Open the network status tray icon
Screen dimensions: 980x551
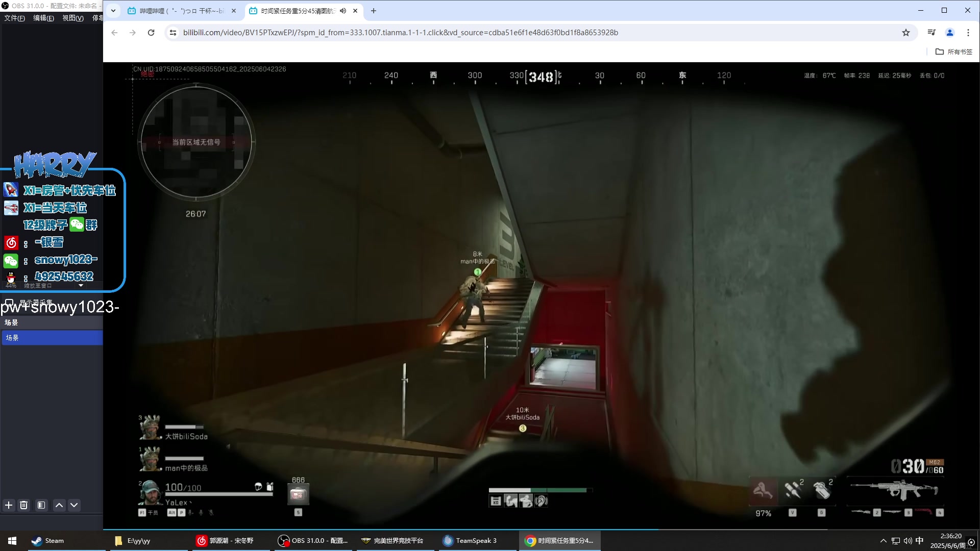click(896, 541)
